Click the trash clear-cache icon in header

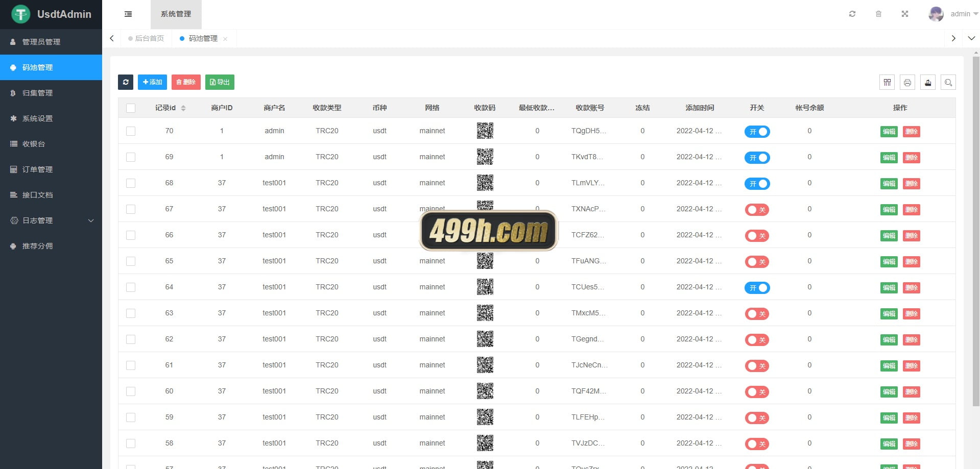pos(878,14)
